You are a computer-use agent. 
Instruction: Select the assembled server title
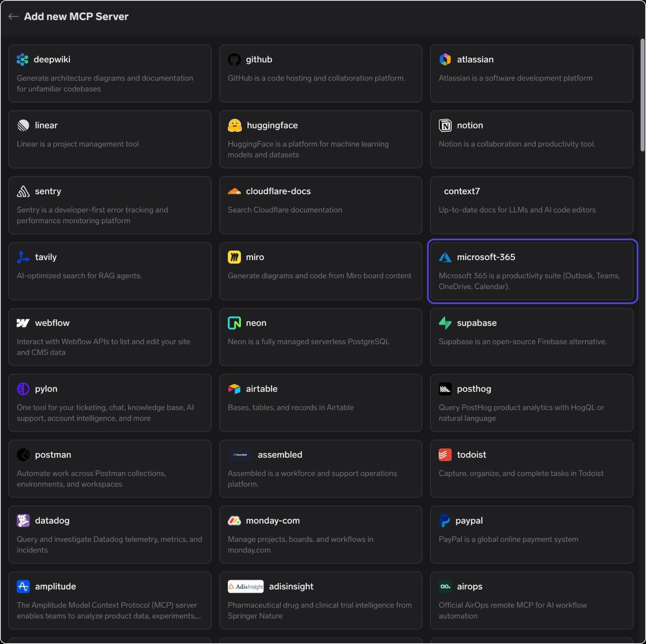pos(280,454)
